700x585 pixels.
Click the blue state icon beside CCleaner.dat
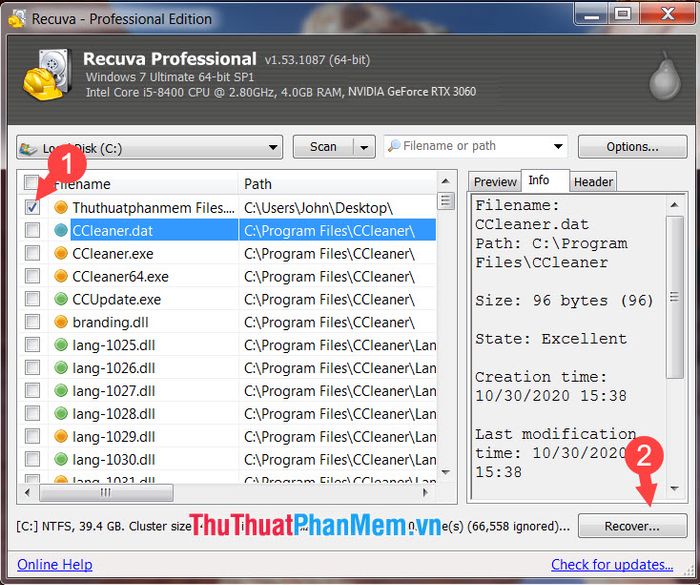click(x=61, y=230)
